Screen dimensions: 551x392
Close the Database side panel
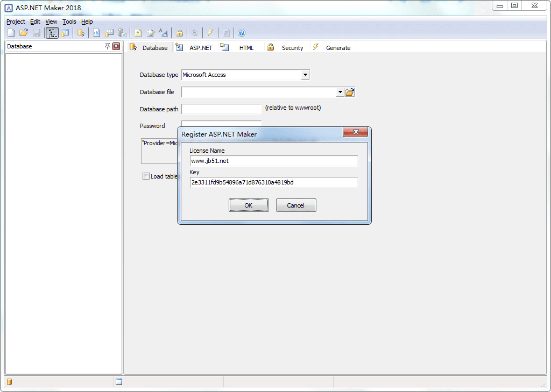point(116,46)
